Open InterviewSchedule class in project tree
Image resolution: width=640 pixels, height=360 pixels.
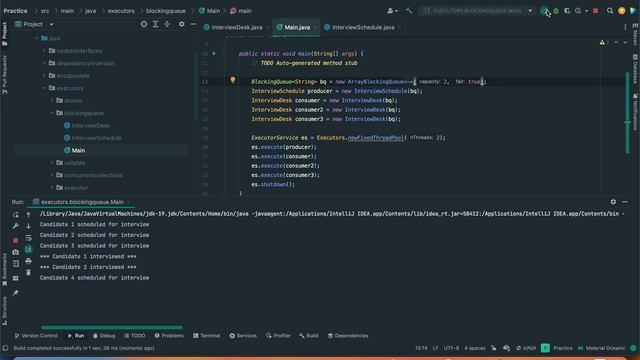point(96,138)
